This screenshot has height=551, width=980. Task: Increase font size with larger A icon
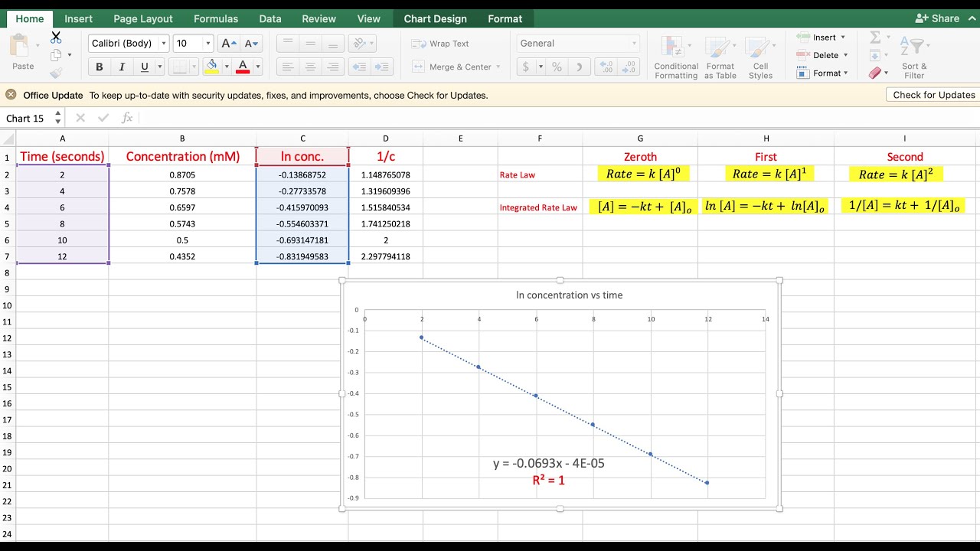(x=228, y=44)
